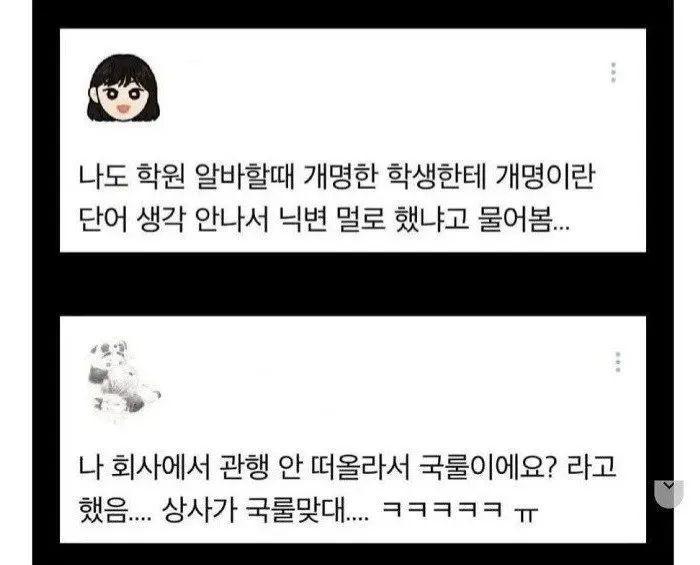Select the line starting 단어 생각 안나서
The image size is (700, 565).
(324, 219)
